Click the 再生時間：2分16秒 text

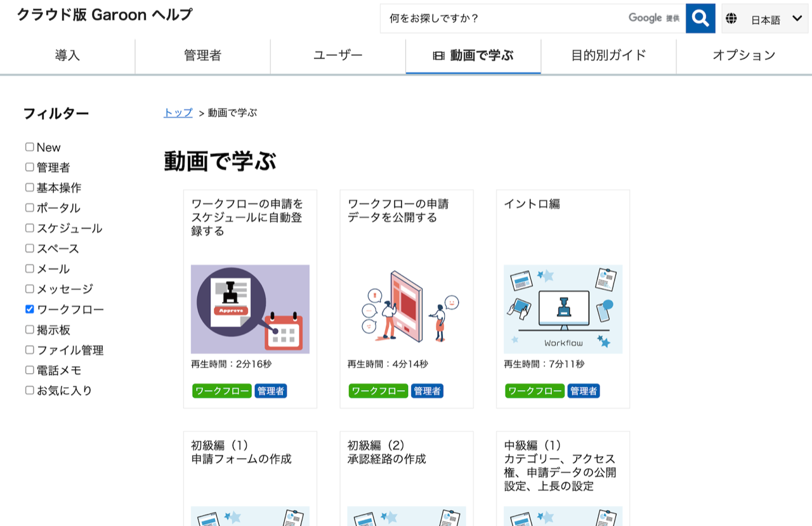(232, 364)
